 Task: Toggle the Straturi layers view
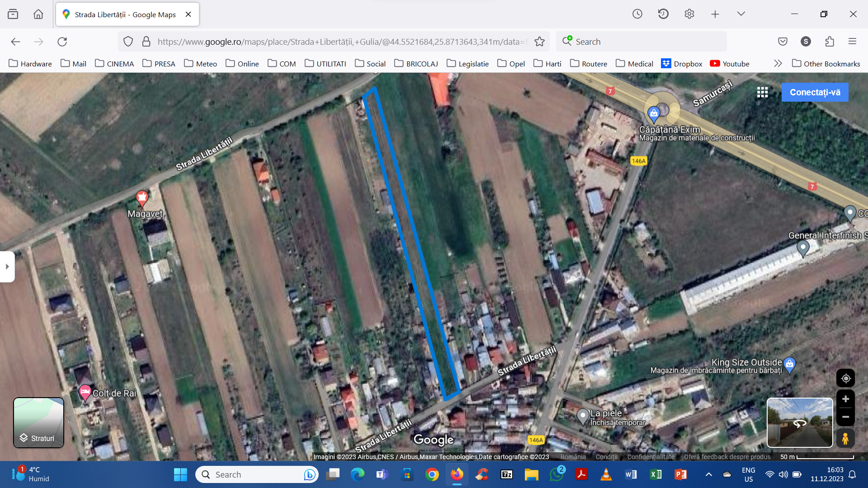[x=38, y=422]
